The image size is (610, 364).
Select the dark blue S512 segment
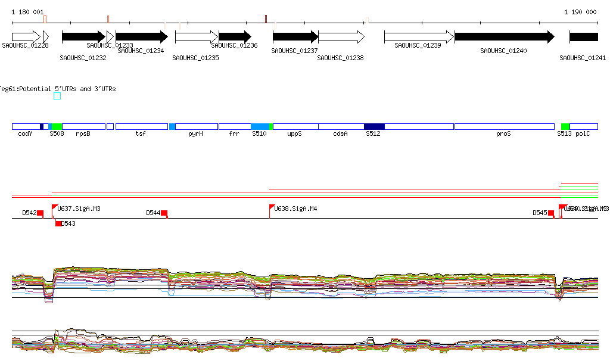click(374, 126)
